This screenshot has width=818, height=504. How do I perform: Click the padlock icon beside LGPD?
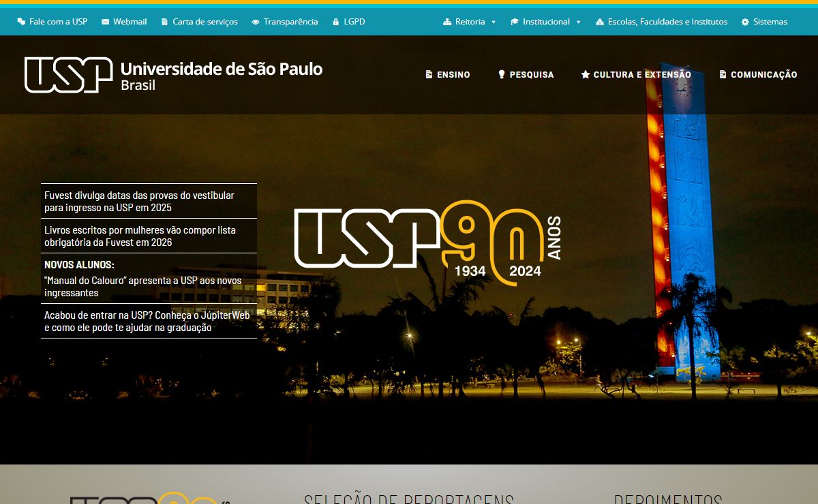click(x=335, y=22)
